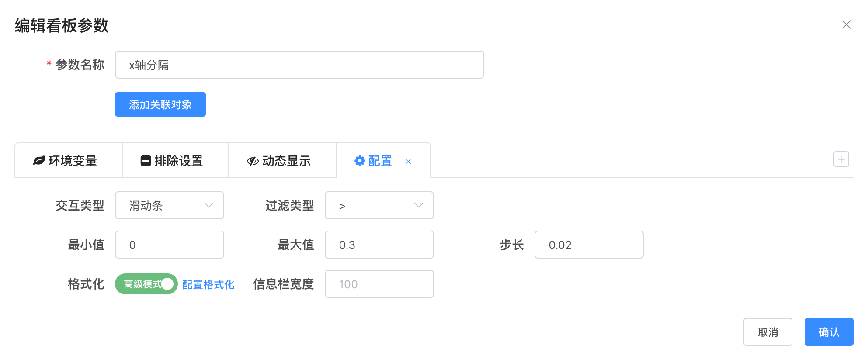Toggle the 高级模式 format switch
Image resolution: width=868 pixels, height=352 pixels.
tap(146, 284)
